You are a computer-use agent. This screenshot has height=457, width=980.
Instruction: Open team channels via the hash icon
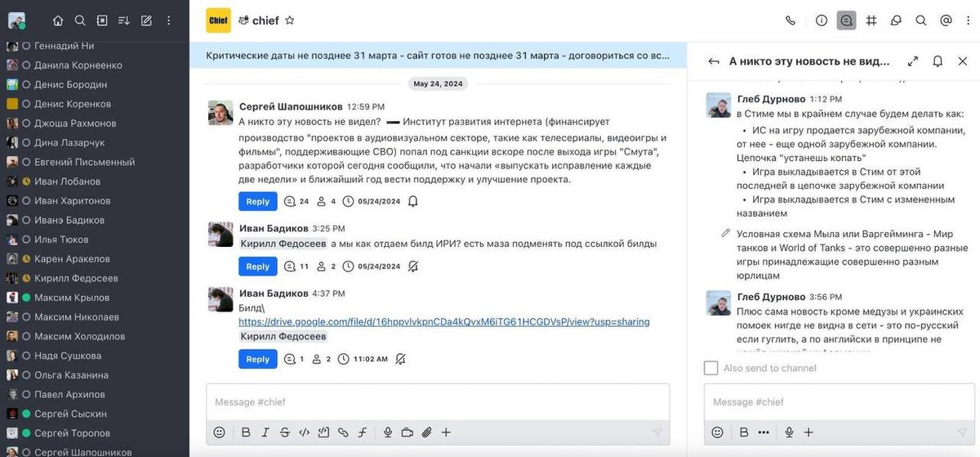tap(871, 20)
